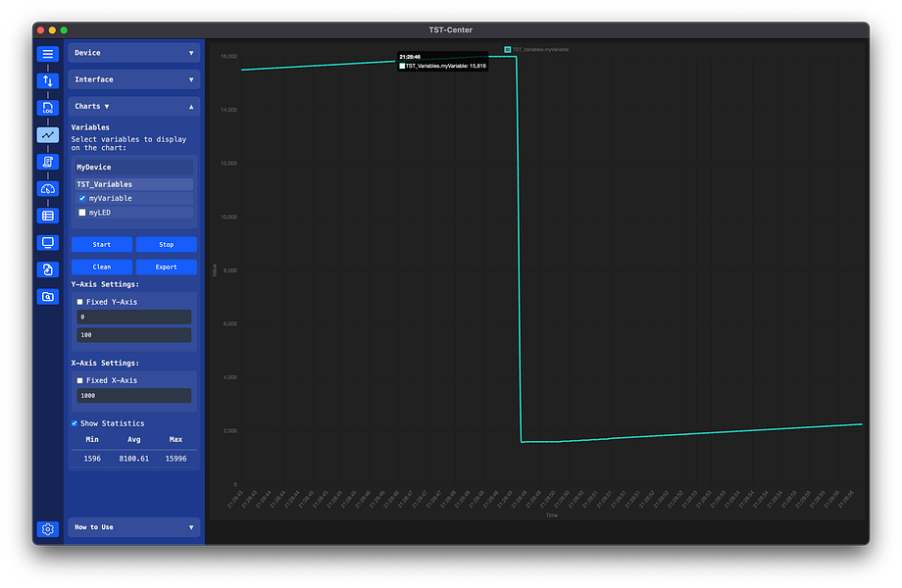Click the Min column header in statistics

point(92,440)
